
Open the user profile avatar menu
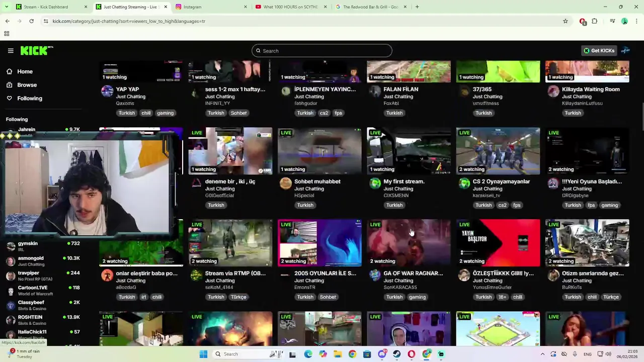[625, 51]
